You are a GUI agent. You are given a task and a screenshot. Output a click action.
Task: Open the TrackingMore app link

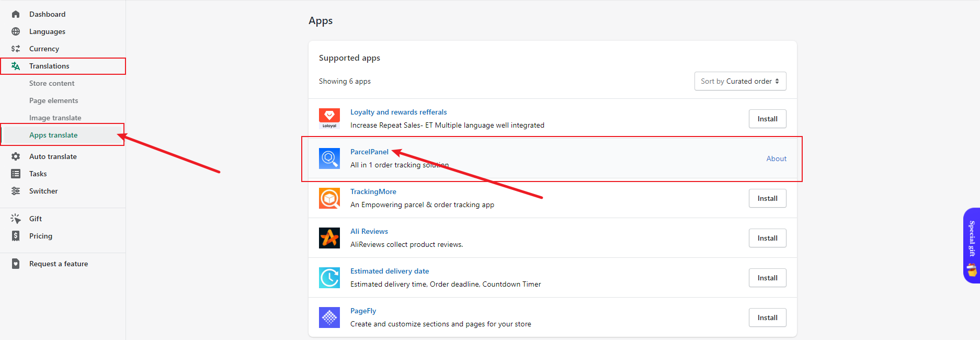point(373,191)
